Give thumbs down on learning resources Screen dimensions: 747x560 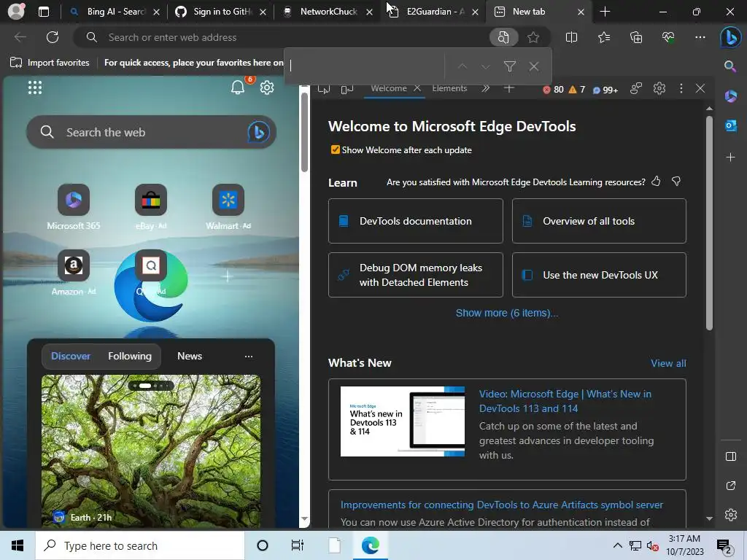click(676, 182)
